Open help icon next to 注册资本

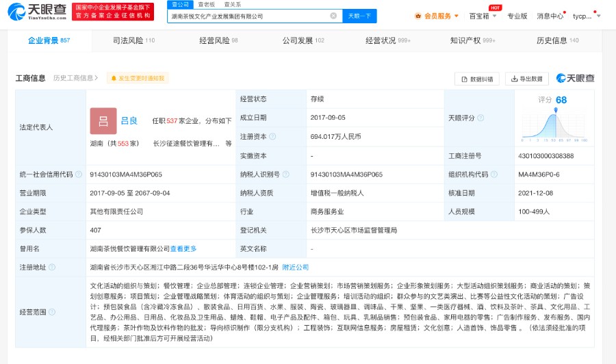(272, 137)
